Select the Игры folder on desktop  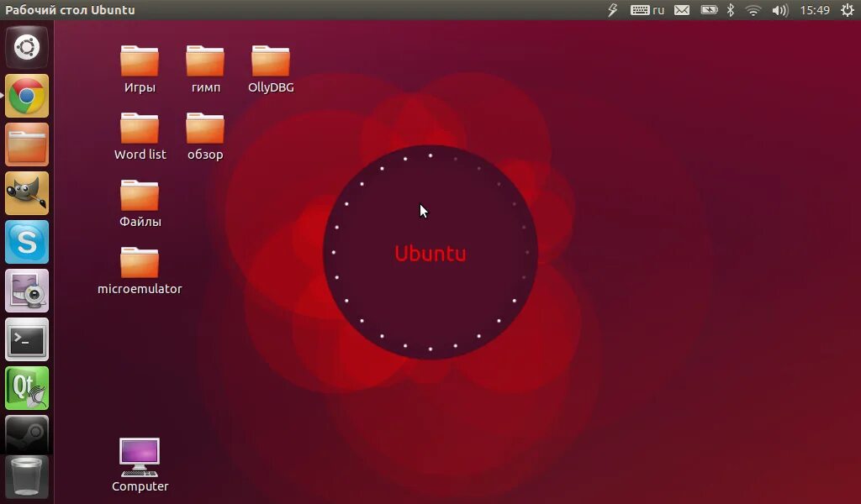tap(140, 69)
